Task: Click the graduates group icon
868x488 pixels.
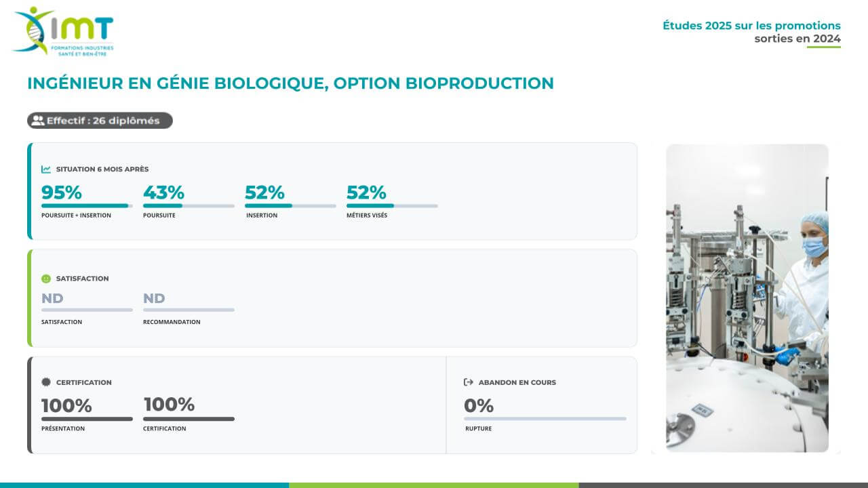Action: [x=38, y=121]
